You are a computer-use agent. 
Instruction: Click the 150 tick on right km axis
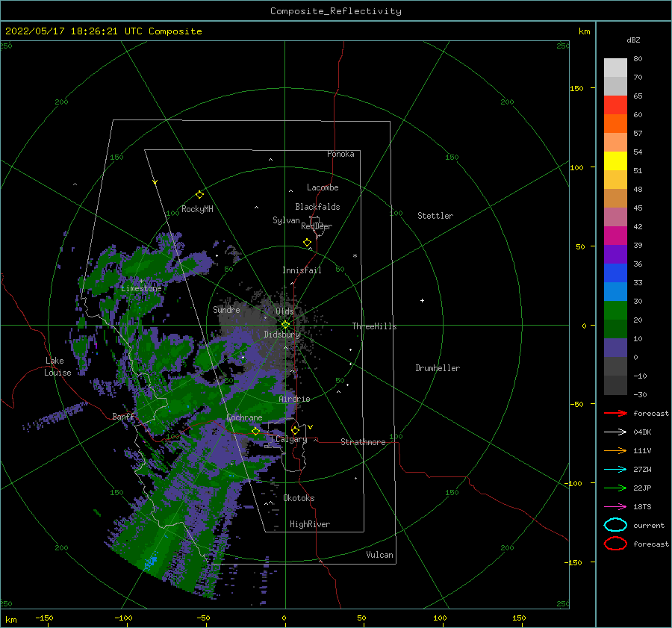pos(576,88)
